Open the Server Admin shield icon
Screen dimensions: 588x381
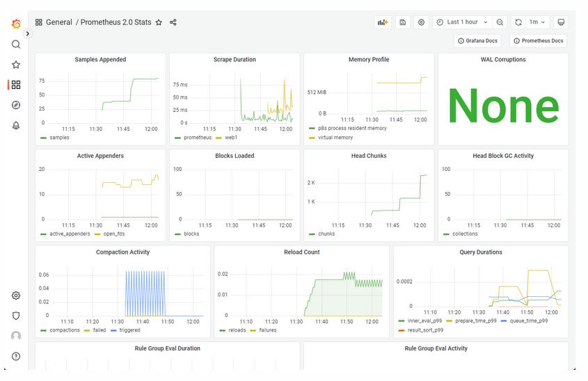click(x=16, y=316)
